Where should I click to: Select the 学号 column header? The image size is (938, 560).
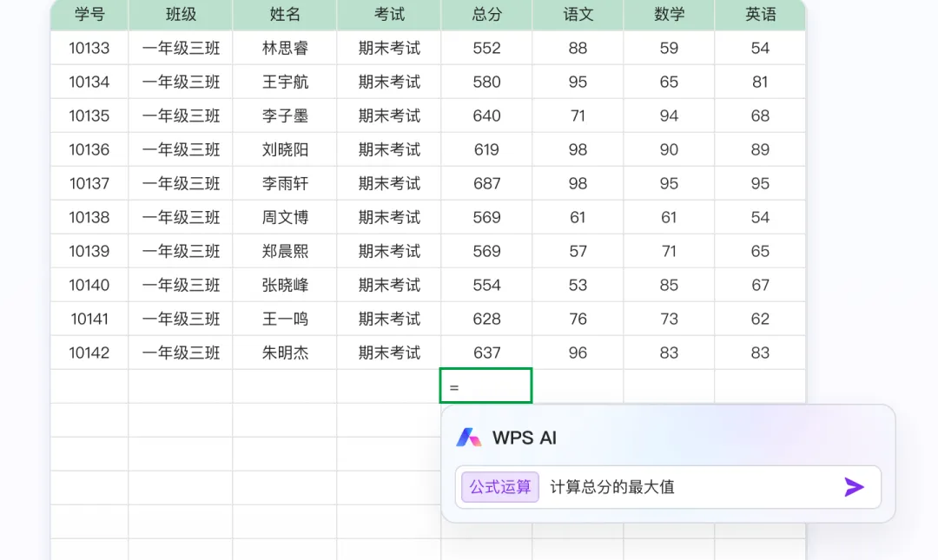pos(88,15)
